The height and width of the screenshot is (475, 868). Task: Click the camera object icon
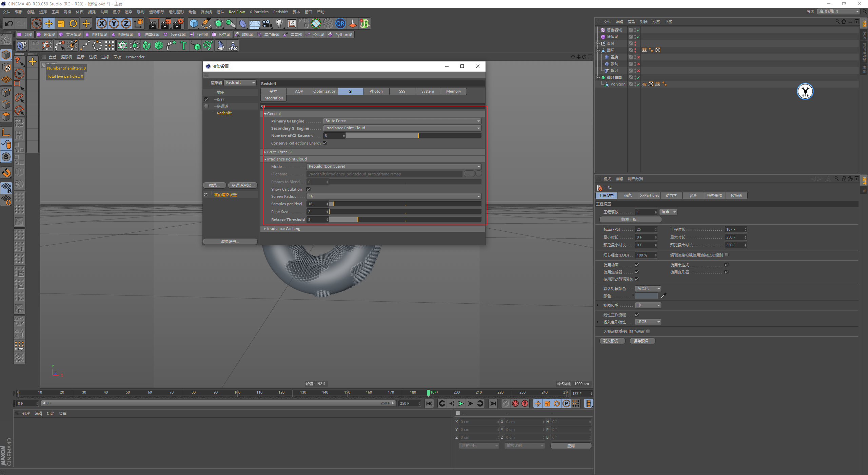[267, 23]
